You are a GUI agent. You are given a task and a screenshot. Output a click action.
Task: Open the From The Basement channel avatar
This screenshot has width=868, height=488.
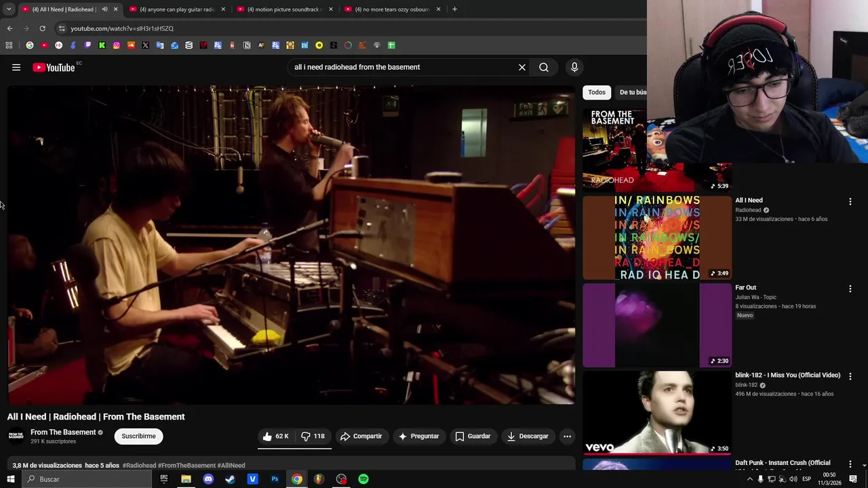click(16, 436)
